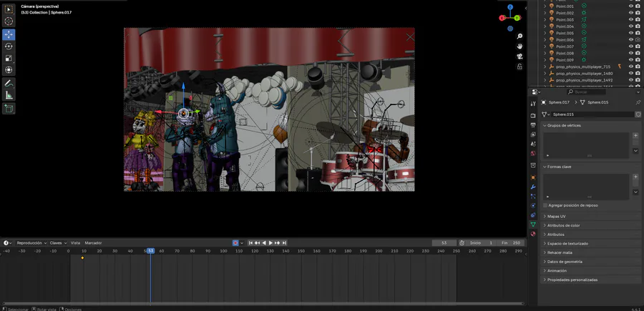Activate the Scale tool
Screen dimensions: 644x311
[9, 58]
